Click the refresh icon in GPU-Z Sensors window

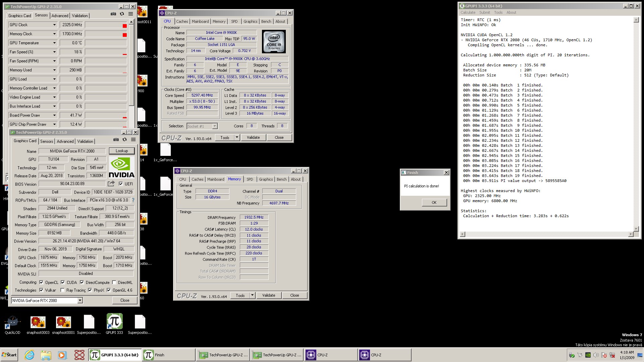tap(122, 14)
